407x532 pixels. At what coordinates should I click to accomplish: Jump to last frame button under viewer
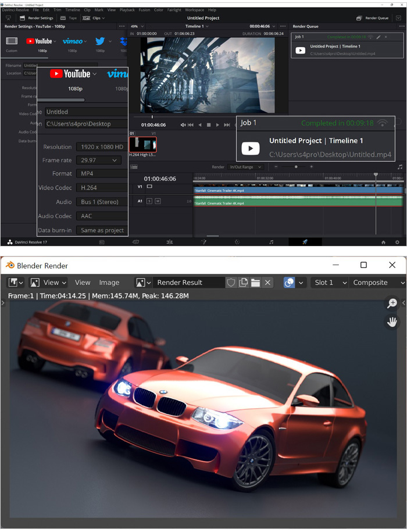(x=227, y=125)
